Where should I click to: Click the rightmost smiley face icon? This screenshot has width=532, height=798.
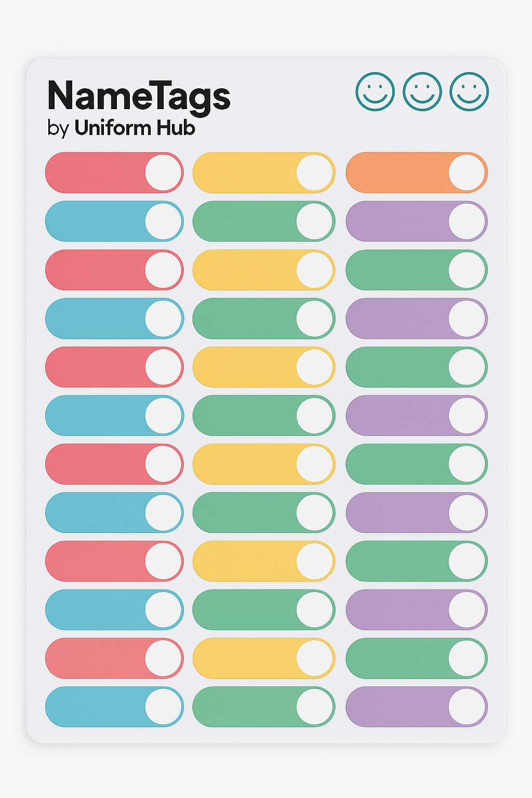point(469,91)
